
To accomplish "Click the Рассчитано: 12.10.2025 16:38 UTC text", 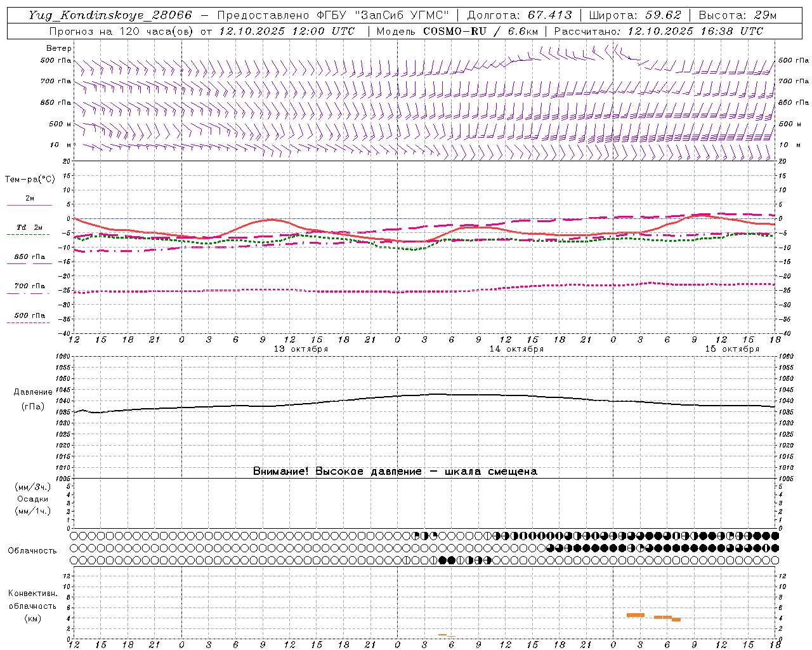I will 658,31.
